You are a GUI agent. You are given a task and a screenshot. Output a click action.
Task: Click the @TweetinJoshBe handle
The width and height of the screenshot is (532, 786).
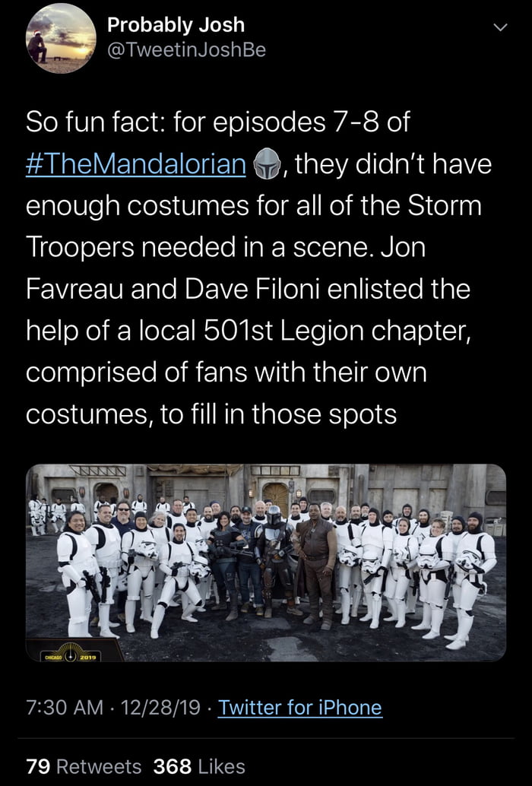pyautogui.click(x=186, y=49)
